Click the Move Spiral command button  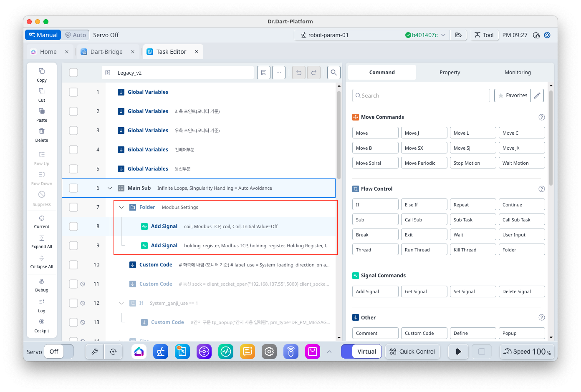tap(375, 163)
